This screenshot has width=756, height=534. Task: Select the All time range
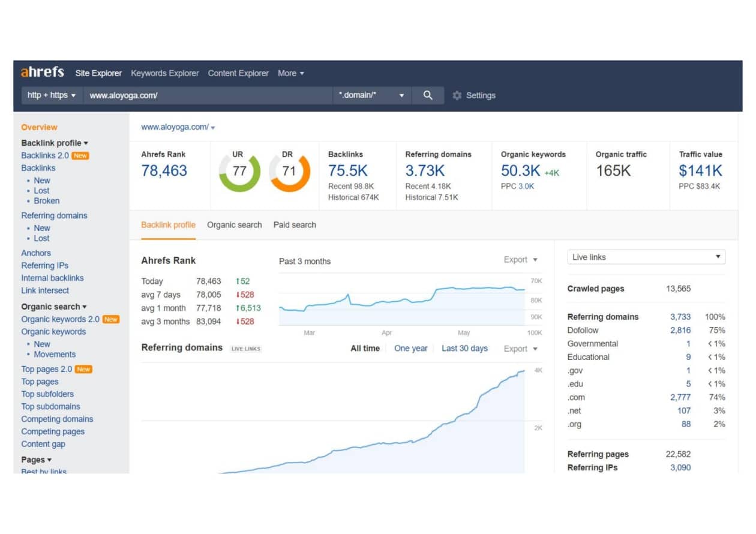(365, 349)
